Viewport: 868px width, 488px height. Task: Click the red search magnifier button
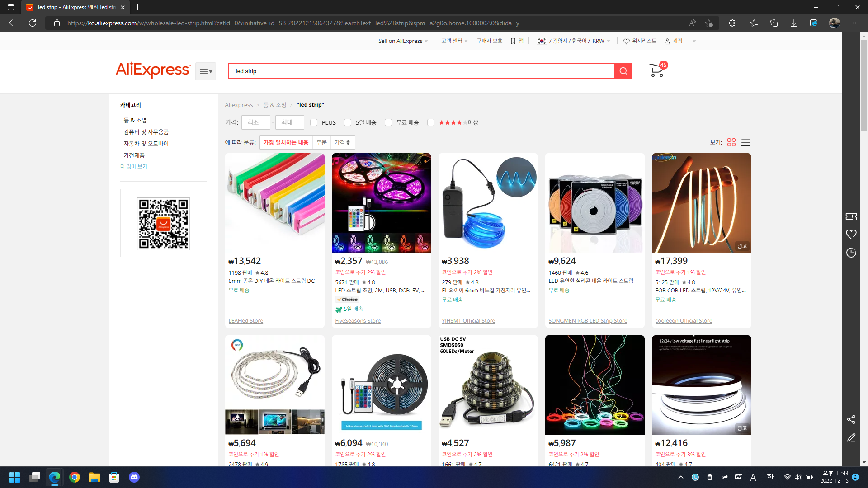[623, 71]
